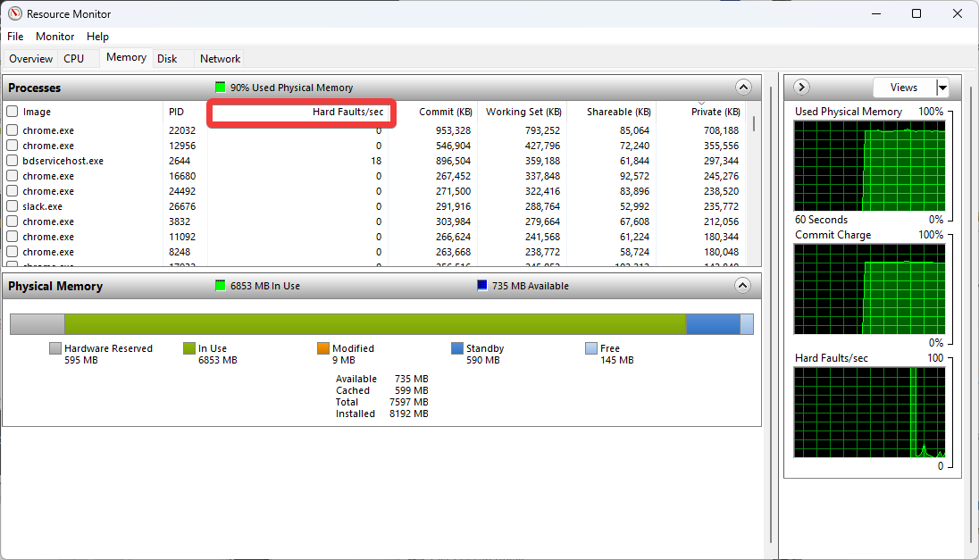Viewport: 979px width, 560px height.
Task: Switch to the Disk tab
Action: tap(167, 59)
